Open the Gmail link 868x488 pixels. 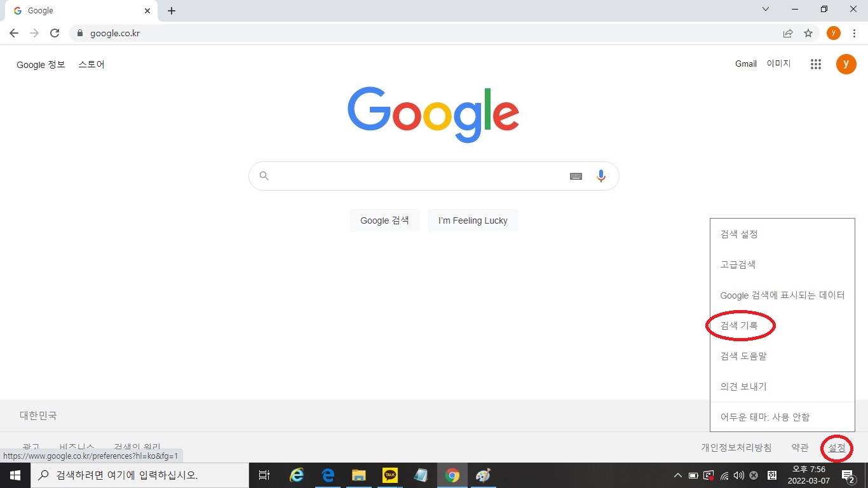746,64
